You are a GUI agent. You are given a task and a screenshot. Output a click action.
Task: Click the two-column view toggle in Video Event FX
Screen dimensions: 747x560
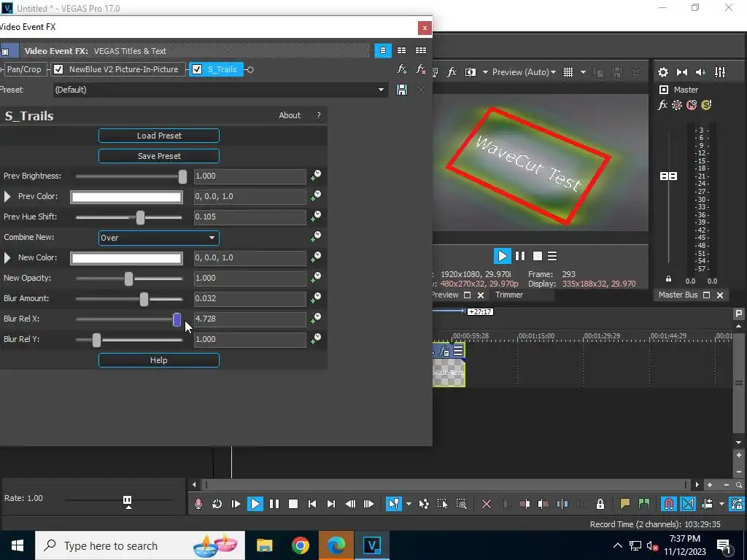click(402, 50)
